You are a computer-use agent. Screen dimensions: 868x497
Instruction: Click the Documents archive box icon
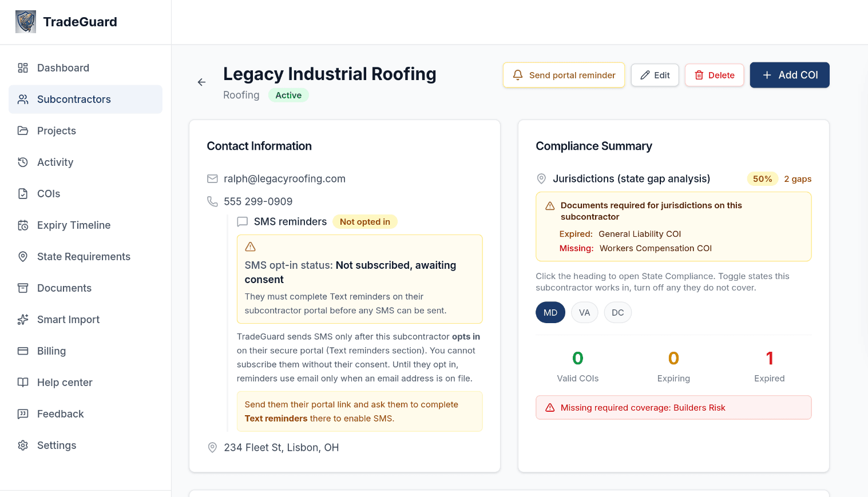[23, 288]
